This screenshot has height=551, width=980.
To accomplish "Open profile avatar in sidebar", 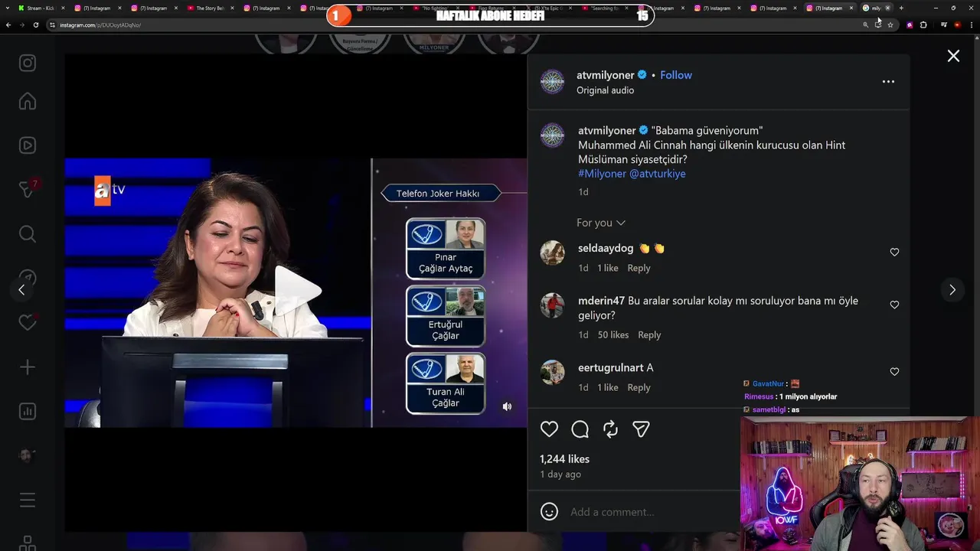I will click(x=28, y=456).
